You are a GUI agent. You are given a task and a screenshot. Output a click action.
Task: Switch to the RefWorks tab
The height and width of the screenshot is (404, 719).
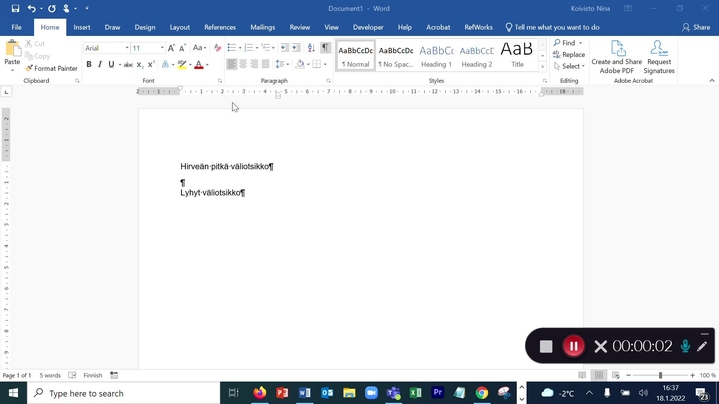click(478, 28)
